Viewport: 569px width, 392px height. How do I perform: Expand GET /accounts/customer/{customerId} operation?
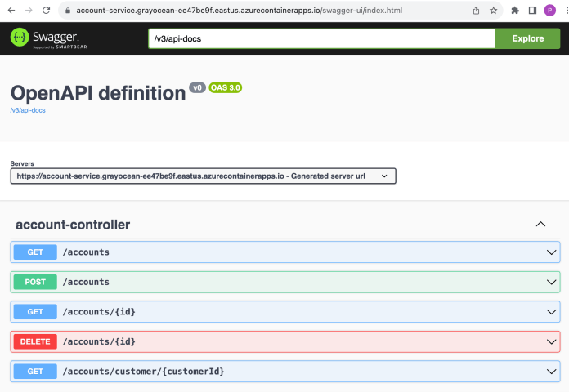click(x=284, y=371)
